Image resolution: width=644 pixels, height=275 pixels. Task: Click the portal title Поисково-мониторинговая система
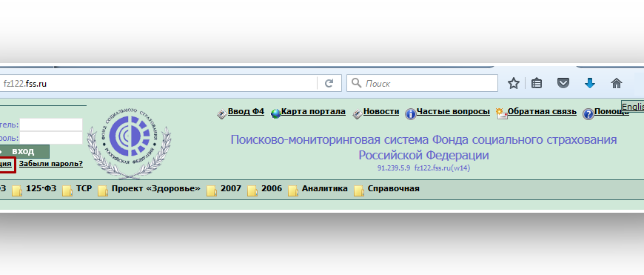click(x=423, y=148)
